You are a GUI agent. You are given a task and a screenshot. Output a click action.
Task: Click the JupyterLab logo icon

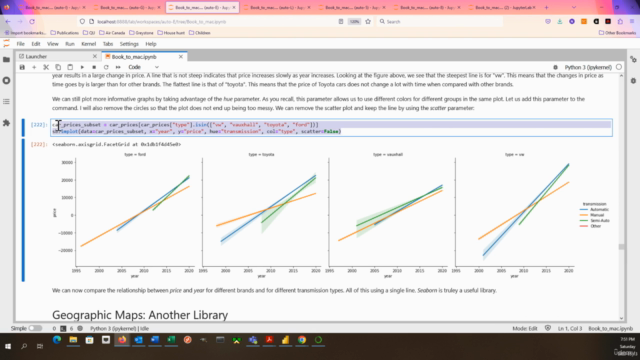6,44
